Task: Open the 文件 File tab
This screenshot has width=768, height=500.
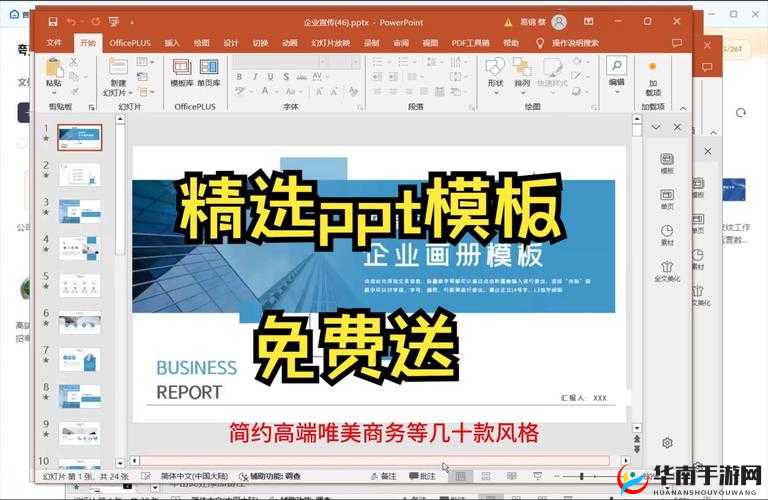Action: [54, 43]
